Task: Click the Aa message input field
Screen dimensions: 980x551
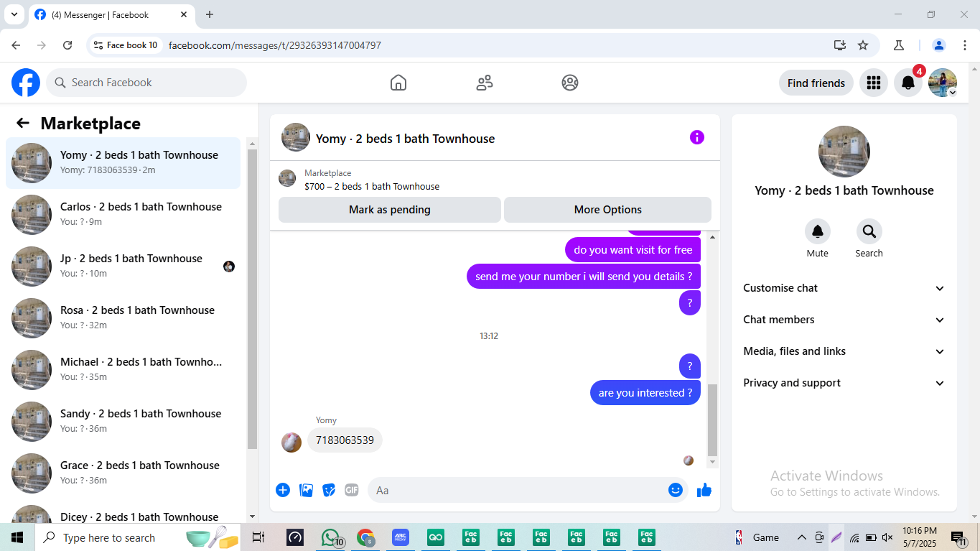Action: tap(528, 490)
